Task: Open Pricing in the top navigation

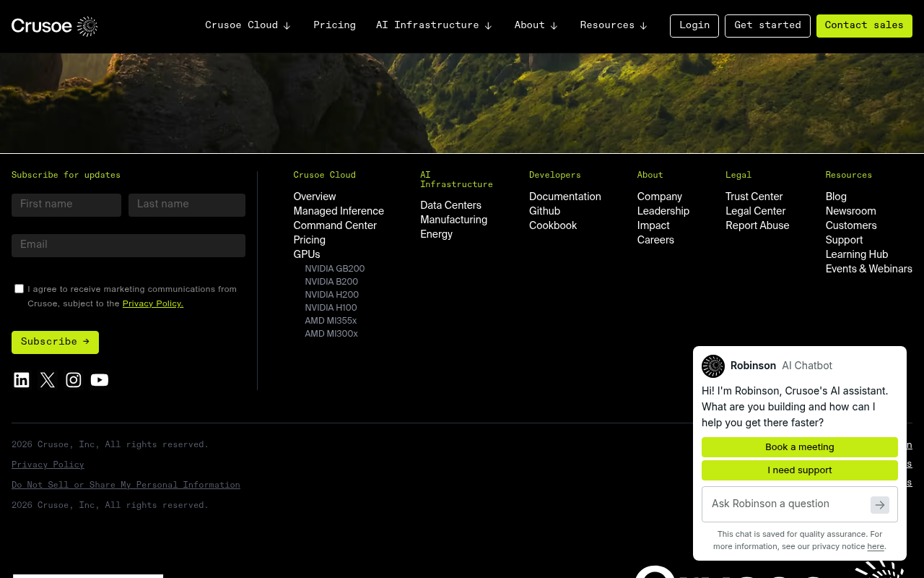Action: (x=334, y=25)
